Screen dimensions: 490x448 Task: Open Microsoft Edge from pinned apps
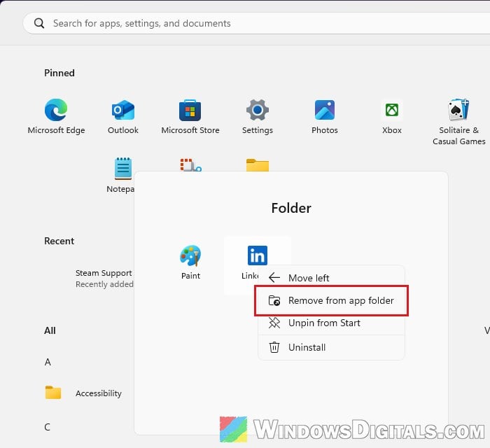click(x=56, y=116)
